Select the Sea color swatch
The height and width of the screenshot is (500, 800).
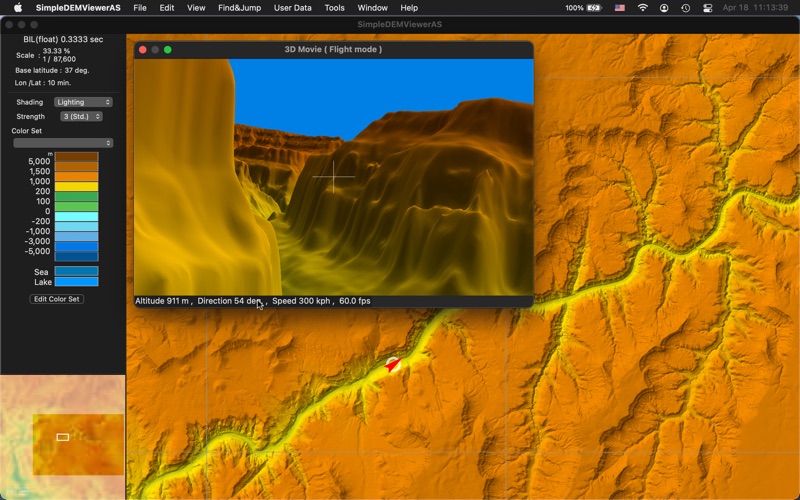pyautogui.click(x=77, y=271)
